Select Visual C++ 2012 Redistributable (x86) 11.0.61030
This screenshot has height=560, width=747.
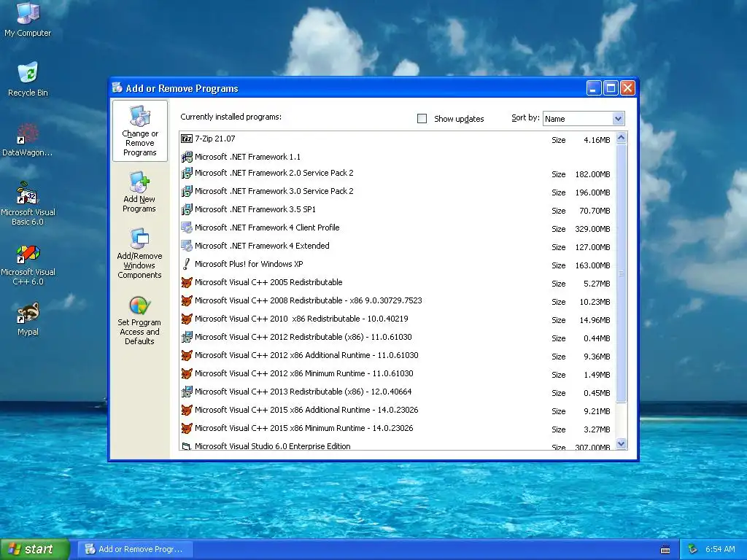click(x=303, y=337)
